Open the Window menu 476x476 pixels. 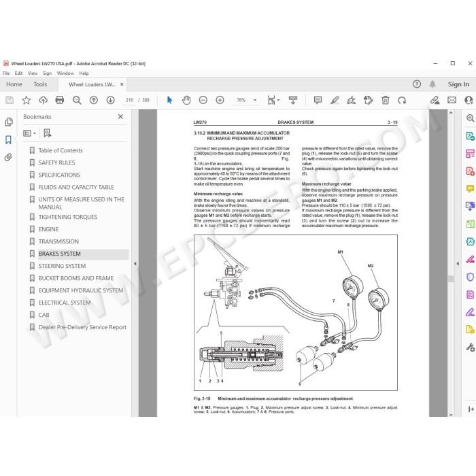click(x=65, y=73)
